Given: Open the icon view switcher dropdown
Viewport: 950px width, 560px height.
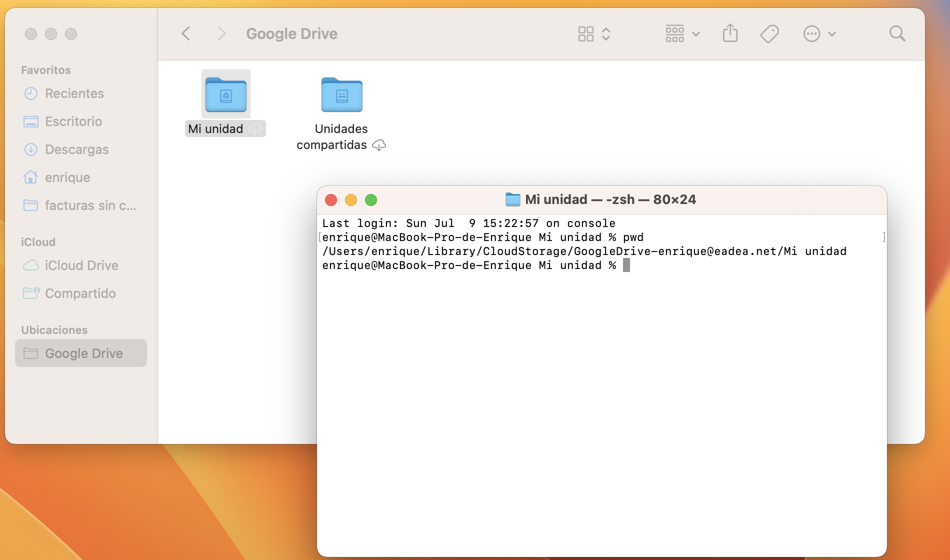Looking at the screenshot, I should click(x=593, y=33).
